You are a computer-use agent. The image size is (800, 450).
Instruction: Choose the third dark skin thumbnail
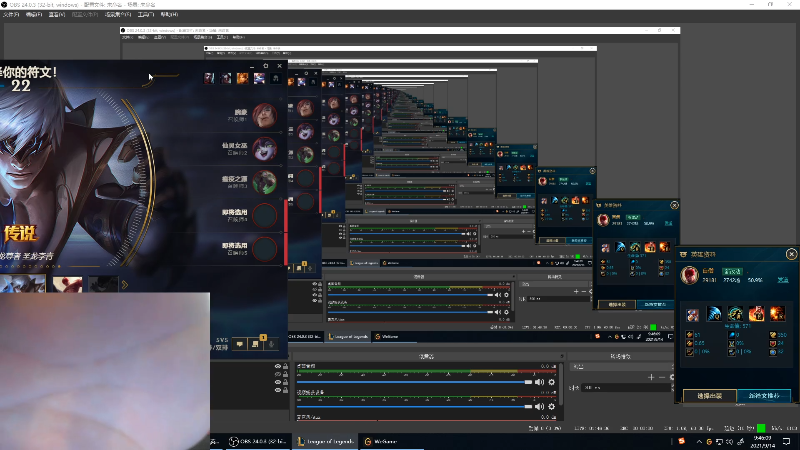(x=103, y=284)
